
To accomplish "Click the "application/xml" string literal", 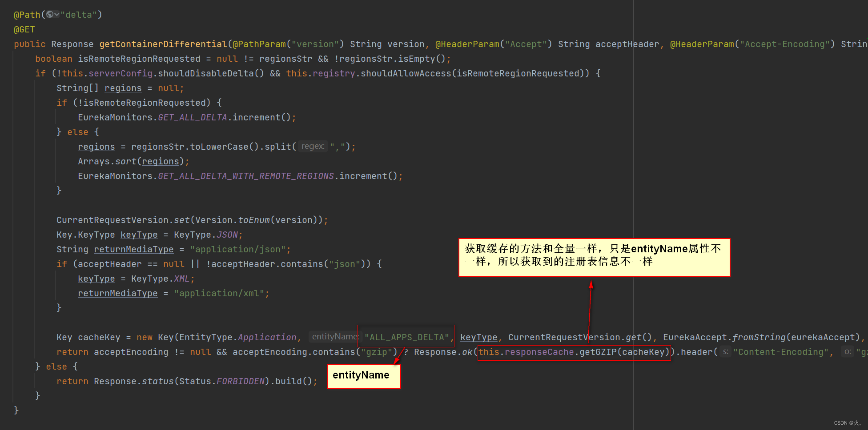I will [219, 293].
